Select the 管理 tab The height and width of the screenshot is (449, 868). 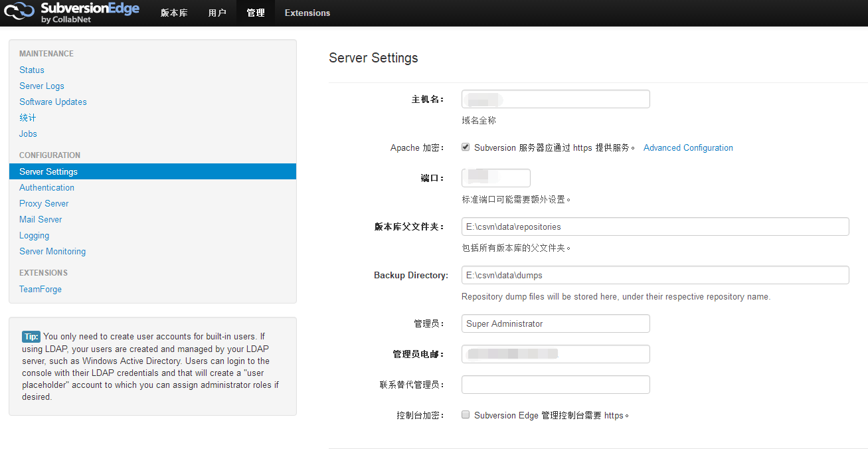[x=256, y=13]
